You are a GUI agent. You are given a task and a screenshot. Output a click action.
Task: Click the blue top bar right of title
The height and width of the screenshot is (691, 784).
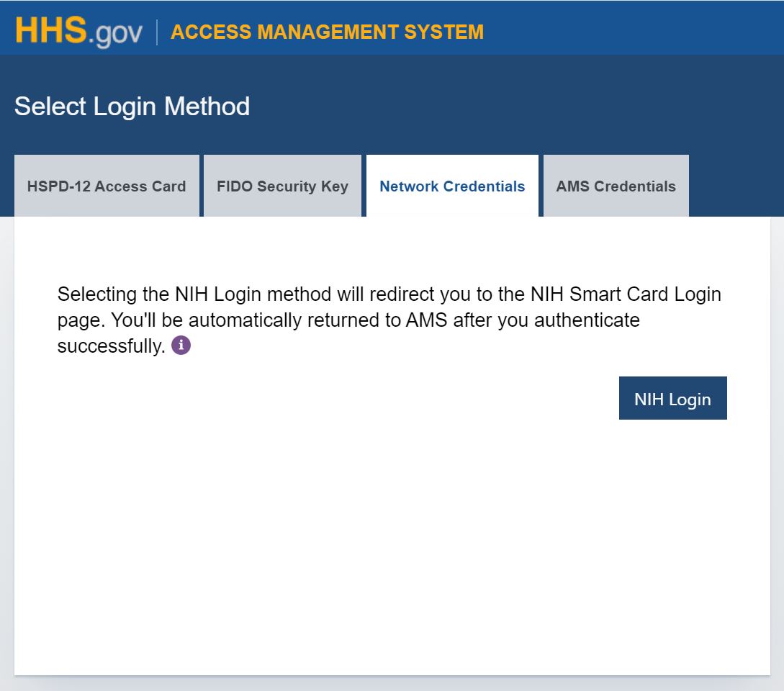point(634,29)
